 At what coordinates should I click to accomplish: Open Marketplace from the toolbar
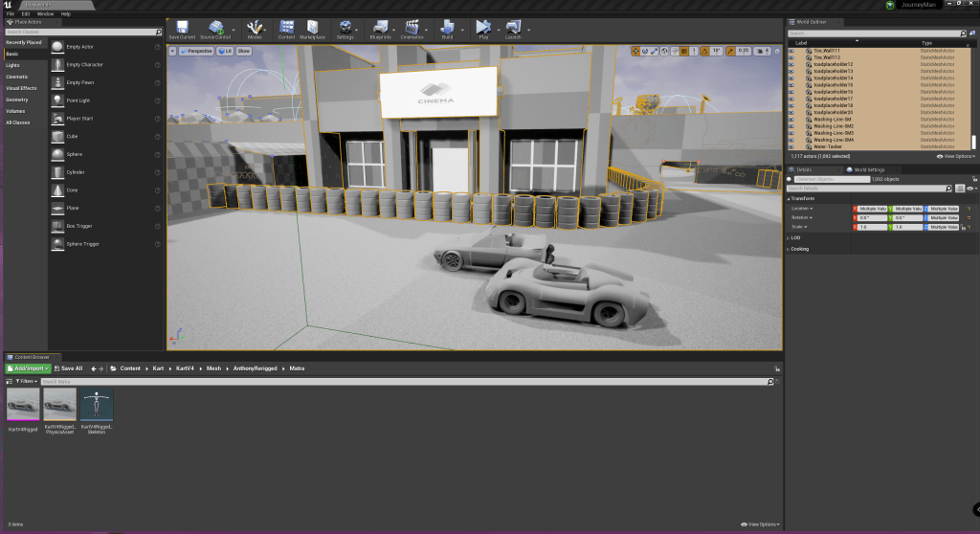click(312, 27)
